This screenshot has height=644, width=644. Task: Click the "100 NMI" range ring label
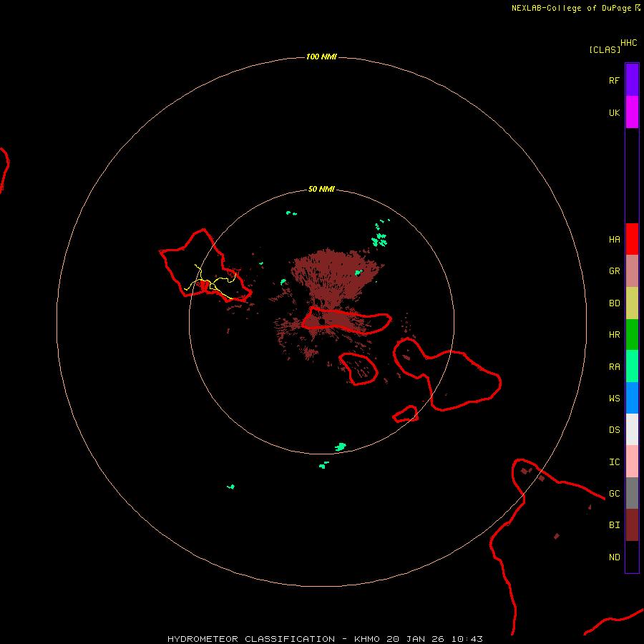(x=321, y=57)
